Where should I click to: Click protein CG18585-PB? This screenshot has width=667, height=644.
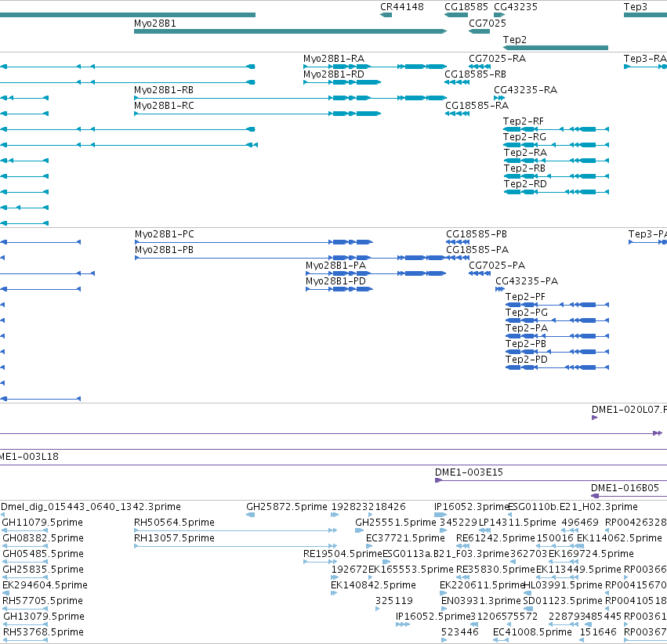(x=458, y=242)
